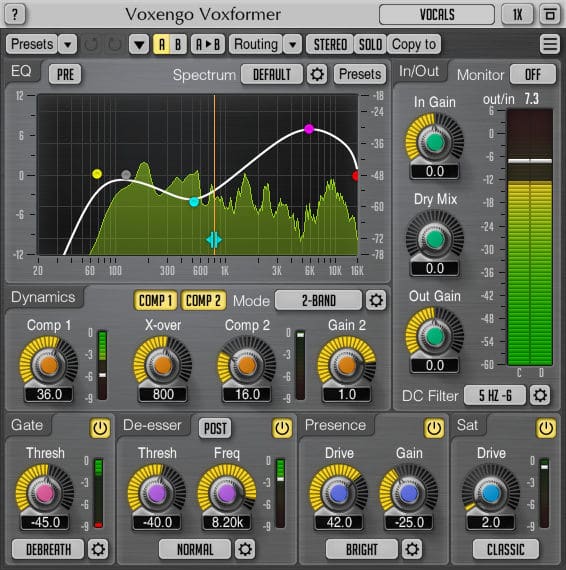Open Sat CLASSIC mode selector
Image resolution: width=566 pixels, height=570 pixels.
pos(506,549)
